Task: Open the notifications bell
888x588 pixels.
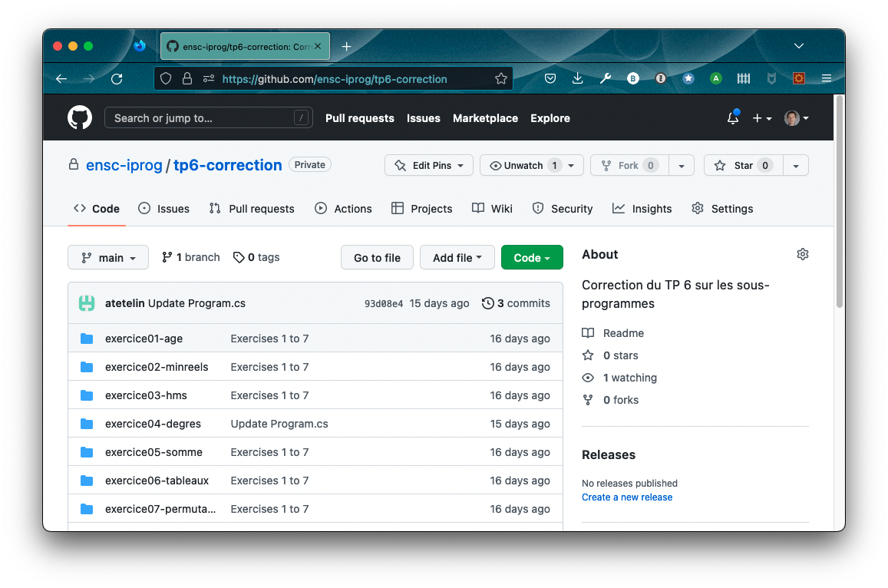Action: click(733, 117)
